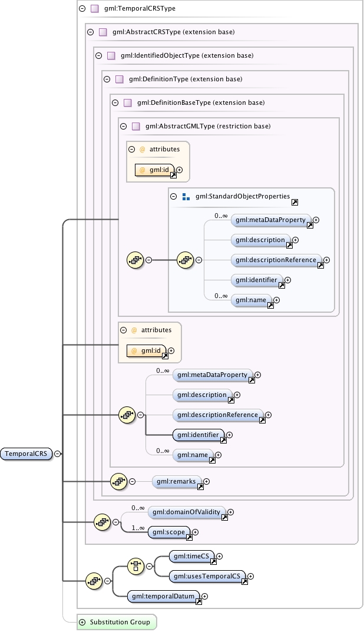Select the sequence icon before gml:domainOfValidity and gml:scope
364x632 pixels.
coord(102,522)
